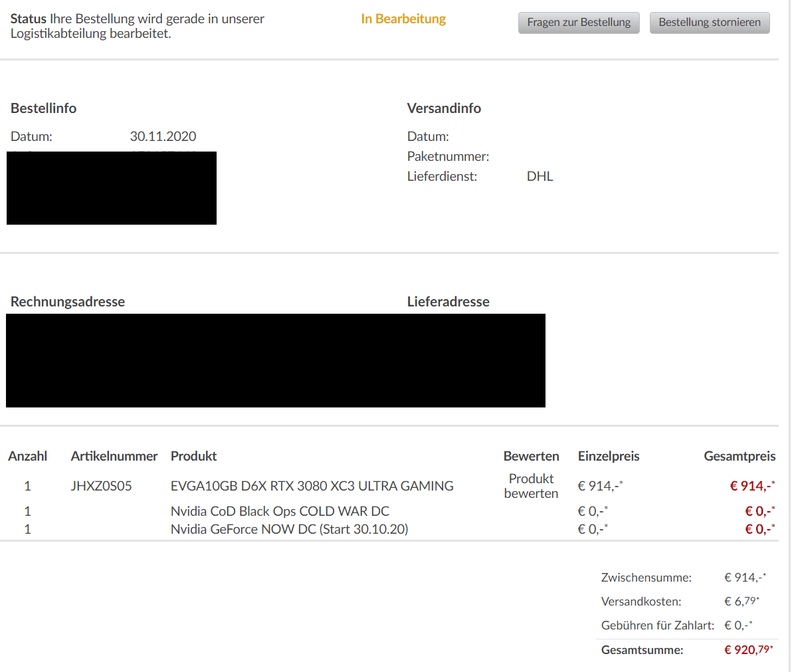This screenshot has height=672, width=792.
Task: Click the Anzahl column header
Action: click(28, 456)
